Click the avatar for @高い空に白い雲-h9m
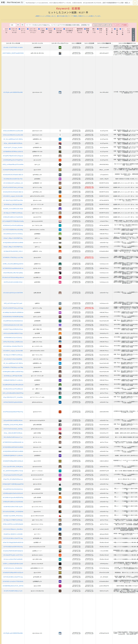 pyautogui.click(x=60, y=53)
